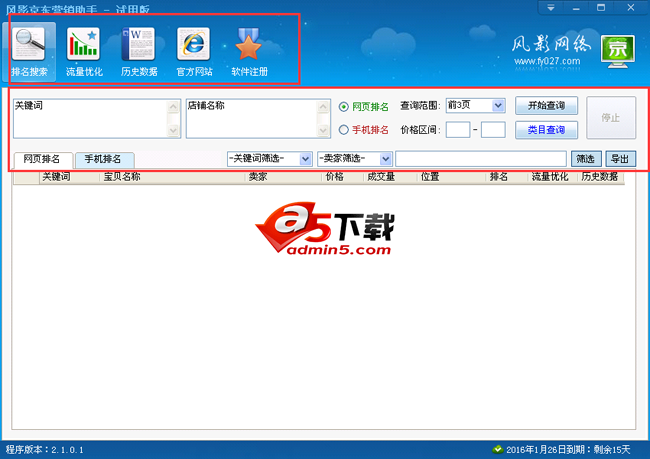Close the application window

pyautogui.click(x=631, y=8)
